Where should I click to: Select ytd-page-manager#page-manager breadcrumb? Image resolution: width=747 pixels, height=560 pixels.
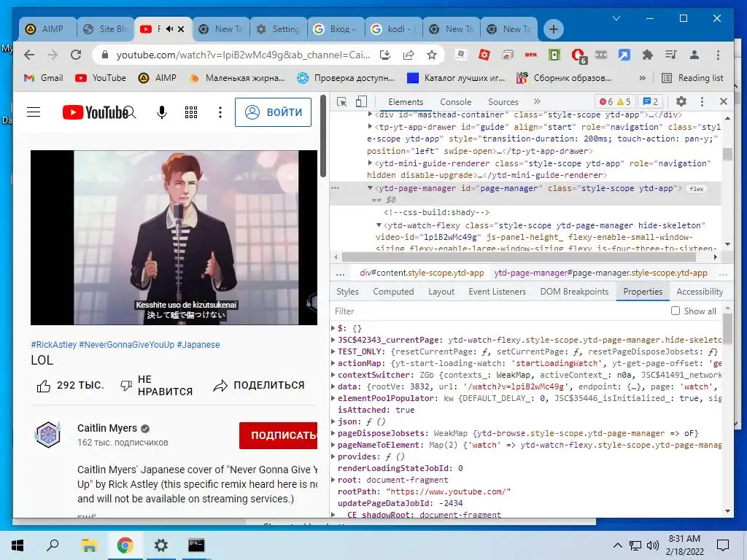pos(600,273)
